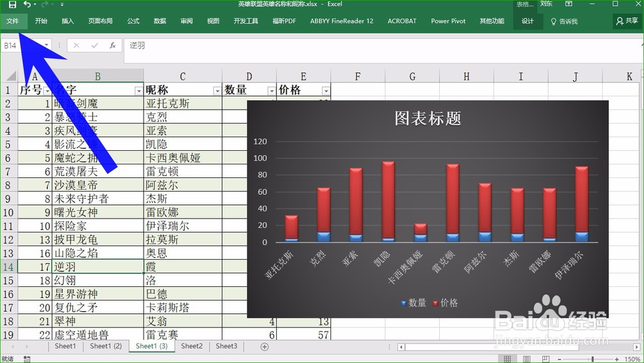Viewport: 644px width, 363px height.
Task: Click the macro recording icon in status bar
Action: pos(26,359)
